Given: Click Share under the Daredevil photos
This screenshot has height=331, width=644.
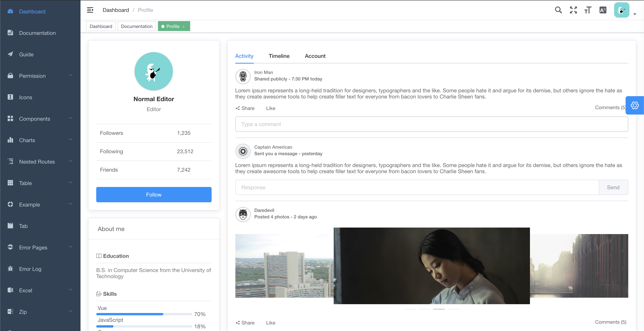Looking at the screenshot, I should tap(245, 323).
